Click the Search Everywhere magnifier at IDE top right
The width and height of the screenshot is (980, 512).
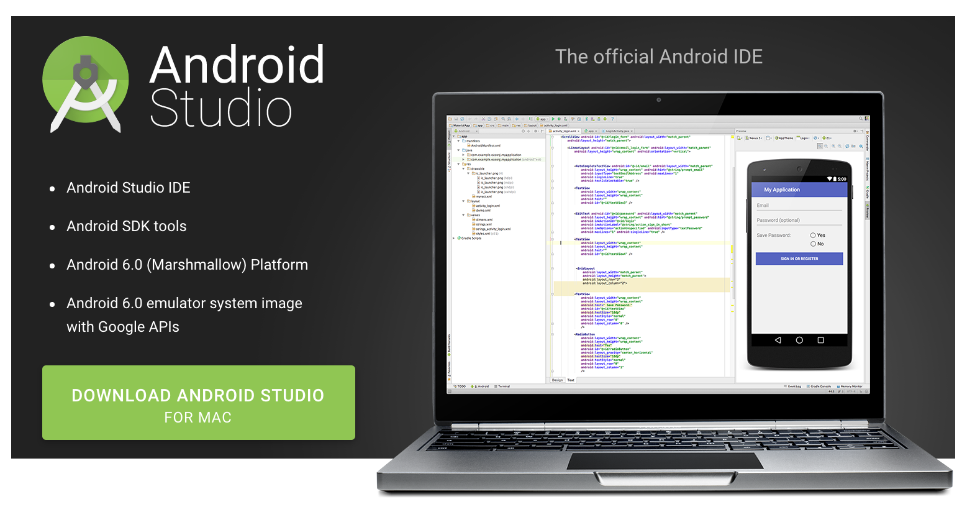coord(861,119)
